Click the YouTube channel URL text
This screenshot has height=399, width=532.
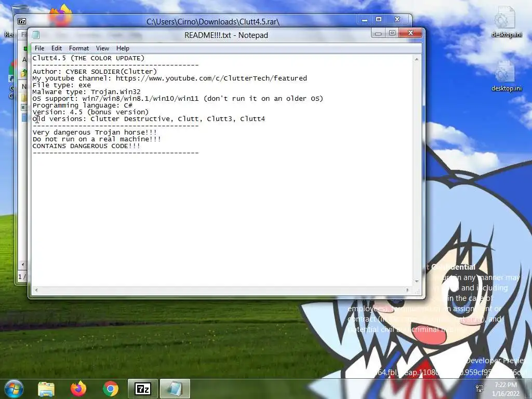211,78
